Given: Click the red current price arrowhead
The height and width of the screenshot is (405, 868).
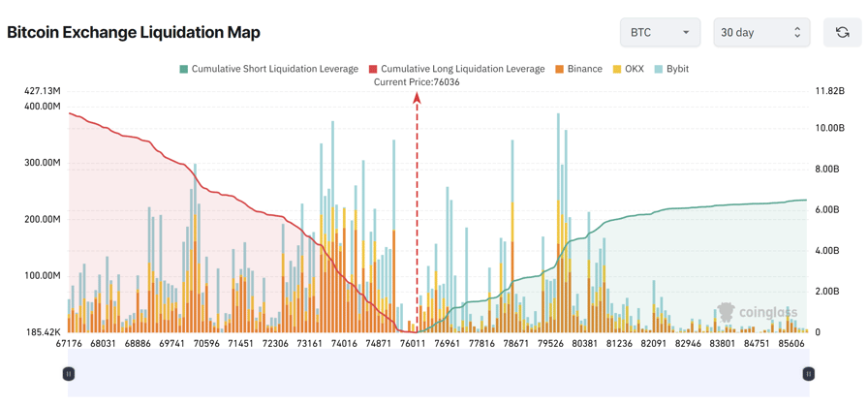Looking at the screenshot, I should 418,98.
